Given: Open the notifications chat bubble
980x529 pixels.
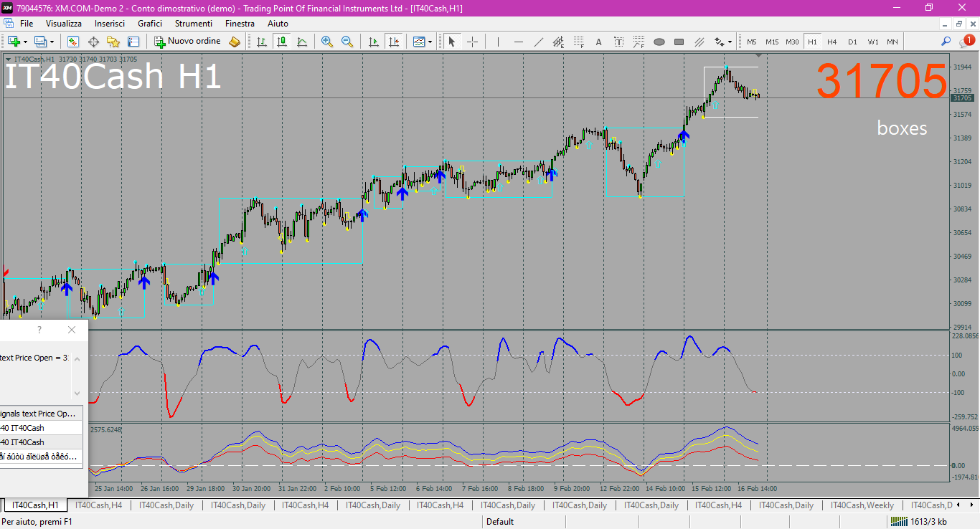Looking at the screenshot, I should click(966, 42).
